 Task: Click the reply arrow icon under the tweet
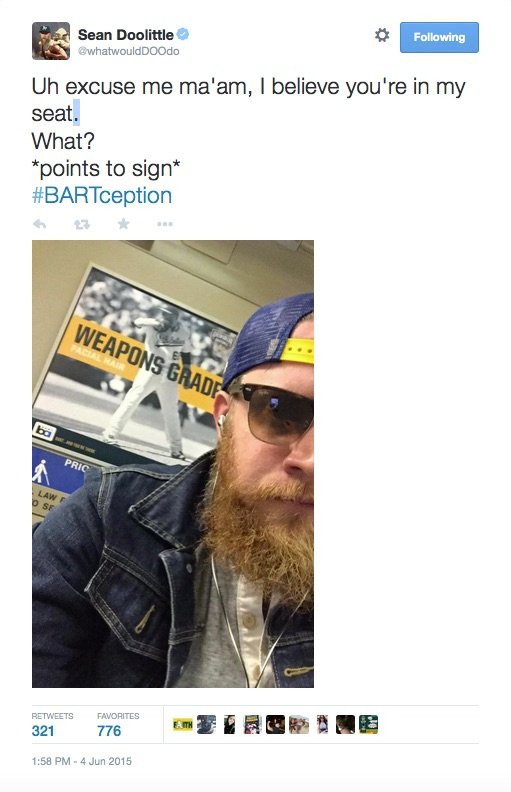pyautogui.click(x=39, y=224)
